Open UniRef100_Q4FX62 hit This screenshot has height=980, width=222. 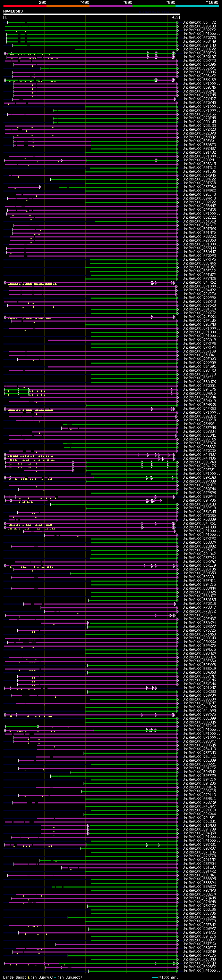199,282
